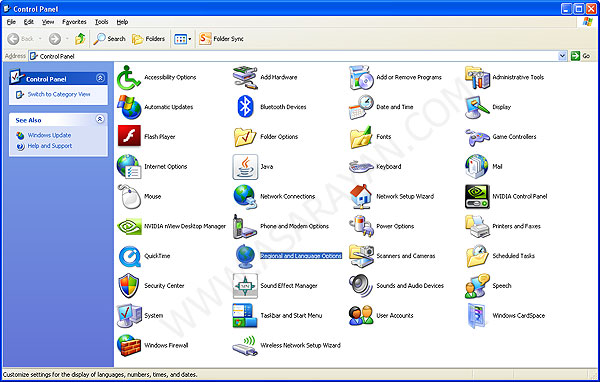This screenshot has height=382, width=600.
Task: Click the Display settings icon
Action: click(x=477, y=107)
